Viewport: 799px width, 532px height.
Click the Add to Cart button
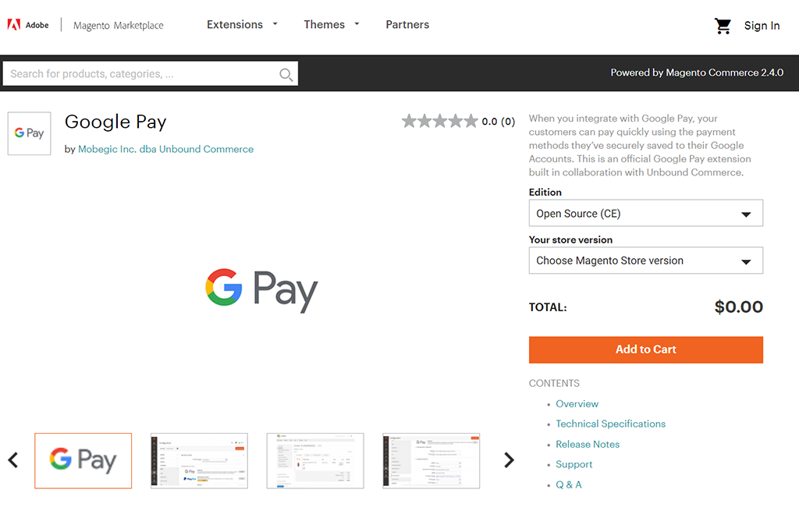pyautogui.click(x=645, y=349)
